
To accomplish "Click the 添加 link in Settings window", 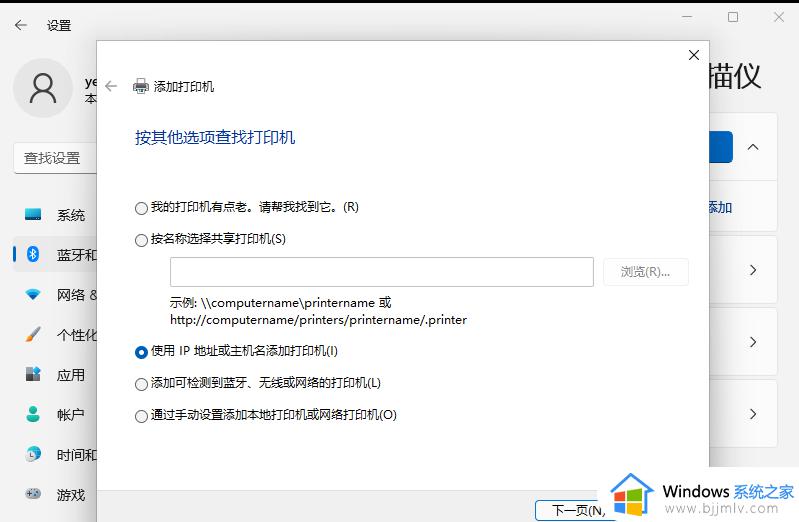I will tap(720, 207).
